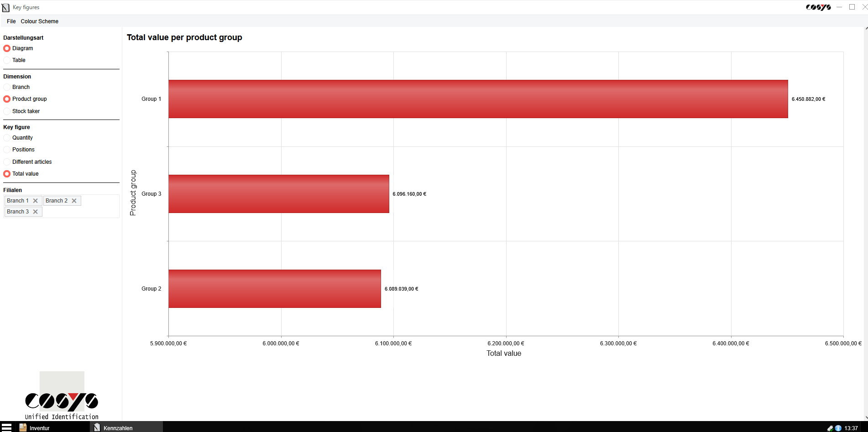This screenshot has width=868, height=432.
Task: Click the chart title Total value per product group
Action: coord(184,37)
